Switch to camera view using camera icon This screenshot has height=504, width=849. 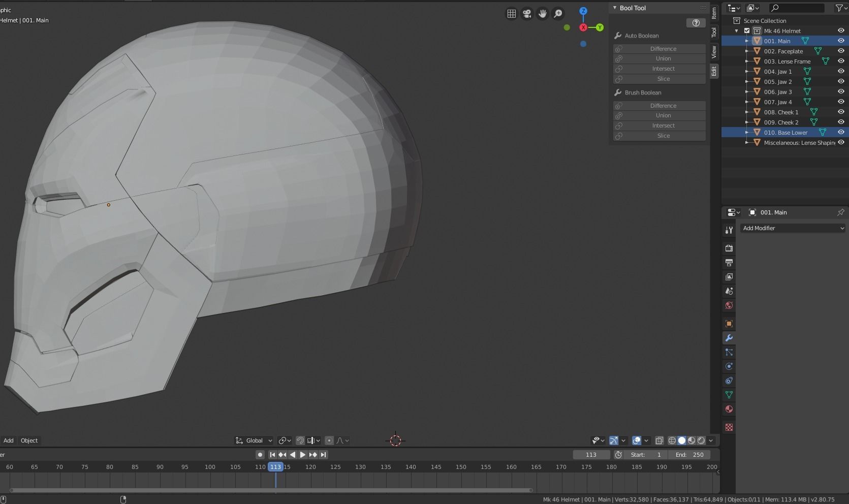[x=527, y=14]
